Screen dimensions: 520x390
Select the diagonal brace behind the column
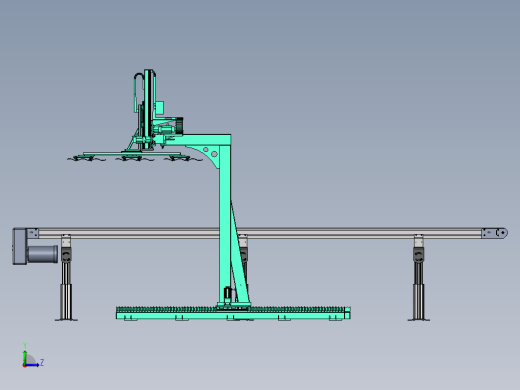240,253
